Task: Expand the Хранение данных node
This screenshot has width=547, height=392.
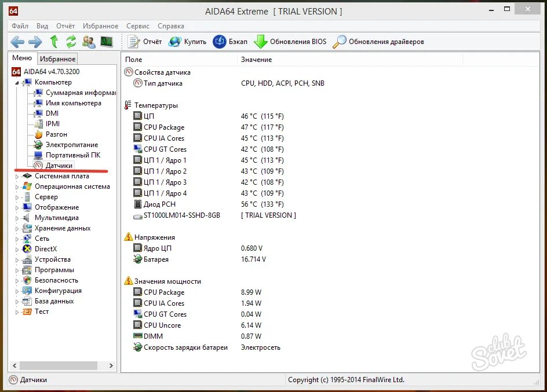Action: [17, 229]
